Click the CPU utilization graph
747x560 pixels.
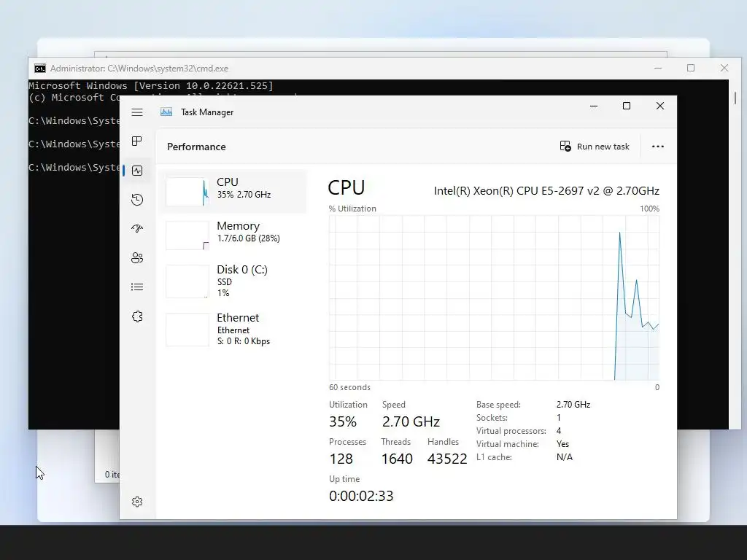pos(494,297)
